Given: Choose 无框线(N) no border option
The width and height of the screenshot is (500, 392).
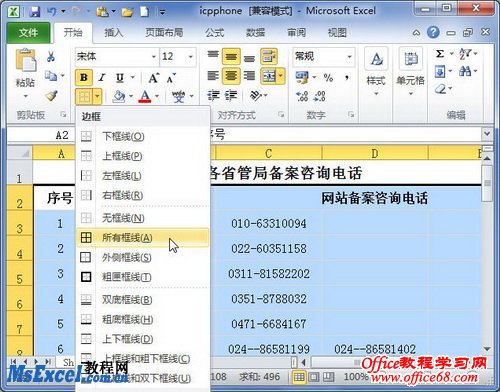Looking at the screenshot, I should pos(143,218).
